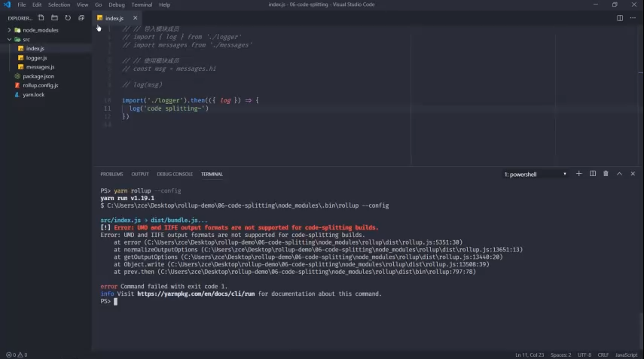The image size is (644, 359).
Task: Click Ln 11, Col 23 in status bar
Action: (530, 355)
